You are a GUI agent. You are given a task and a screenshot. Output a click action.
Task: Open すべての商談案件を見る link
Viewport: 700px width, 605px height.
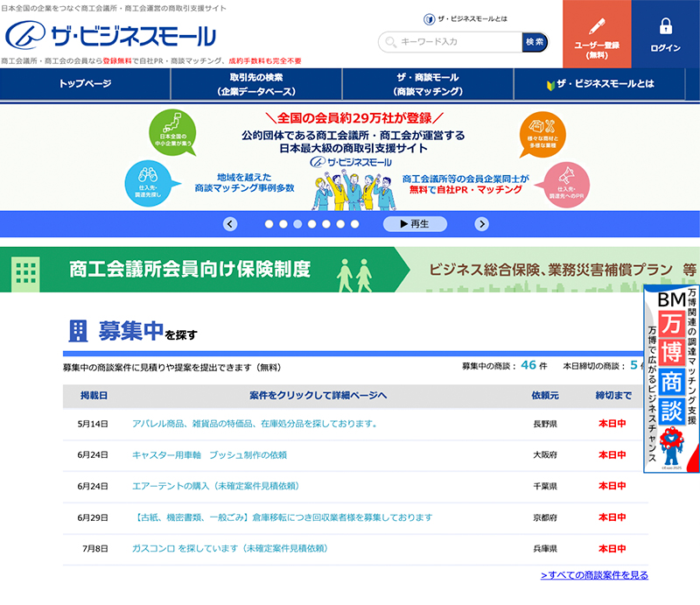pos(594,575)
